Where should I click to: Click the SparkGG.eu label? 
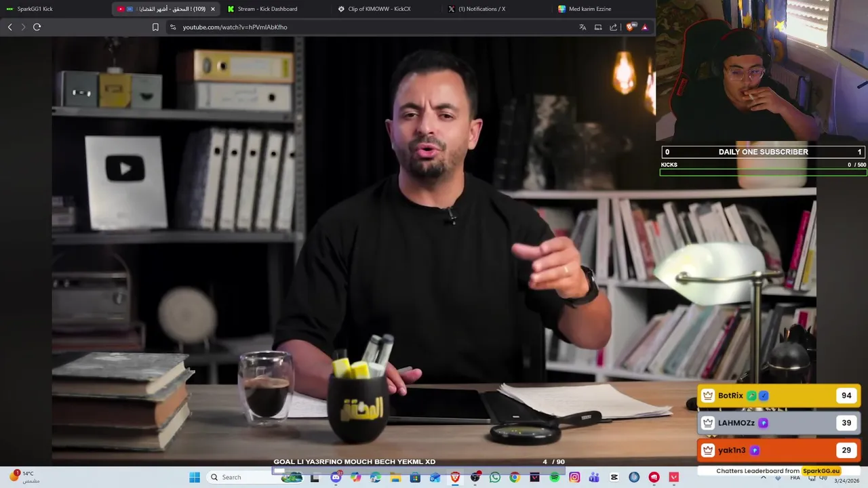click(x=821, y=471)
